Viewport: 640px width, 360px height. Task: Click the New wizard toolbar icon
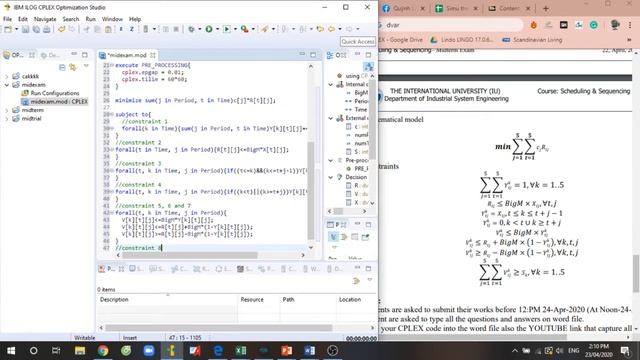tap(8, 29)
